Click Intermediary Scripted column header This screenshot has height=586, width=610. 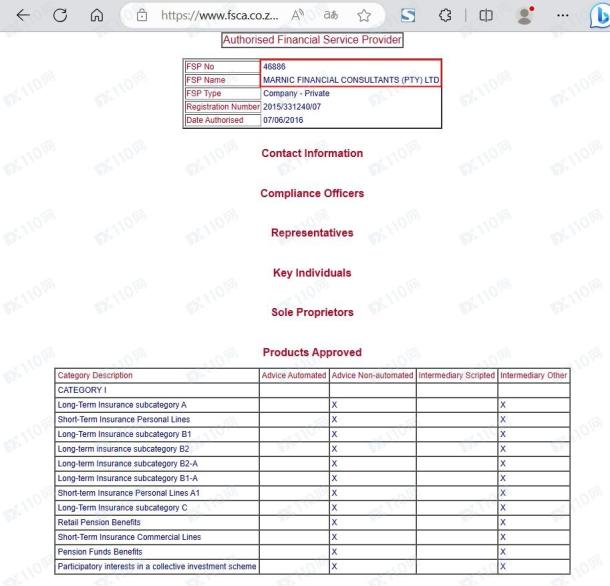pyautogui.click(x=457, y=375)
